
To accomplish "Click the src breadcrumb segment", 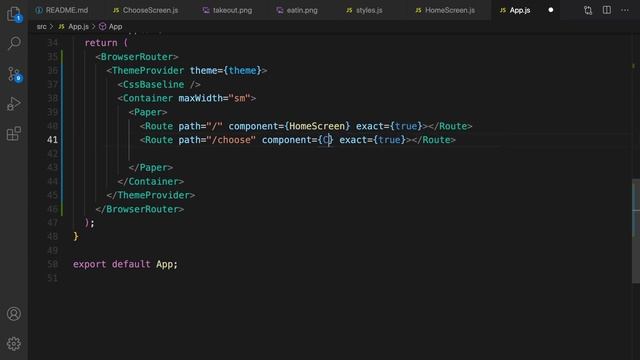I will pos(41,27).
